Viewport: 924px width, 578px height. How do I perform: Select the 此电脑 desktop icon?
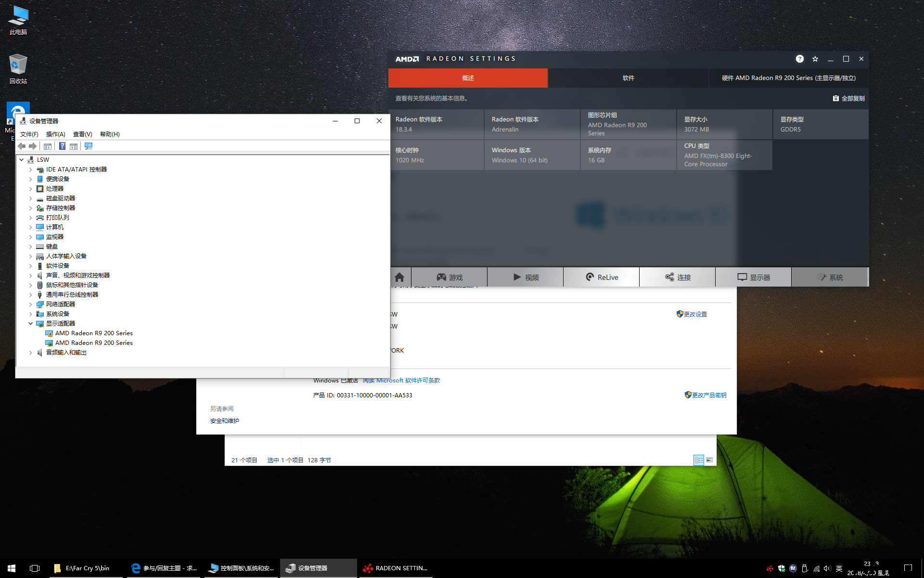click(18, 20)
